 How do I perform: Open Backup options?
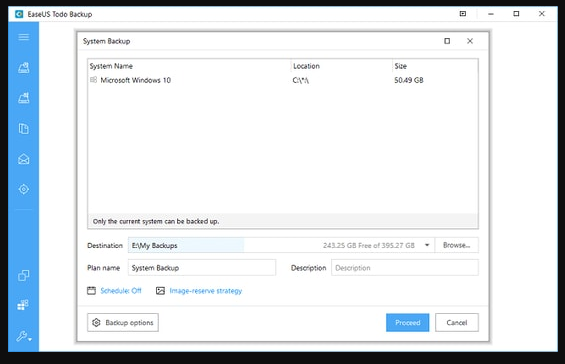coord(123,323)
